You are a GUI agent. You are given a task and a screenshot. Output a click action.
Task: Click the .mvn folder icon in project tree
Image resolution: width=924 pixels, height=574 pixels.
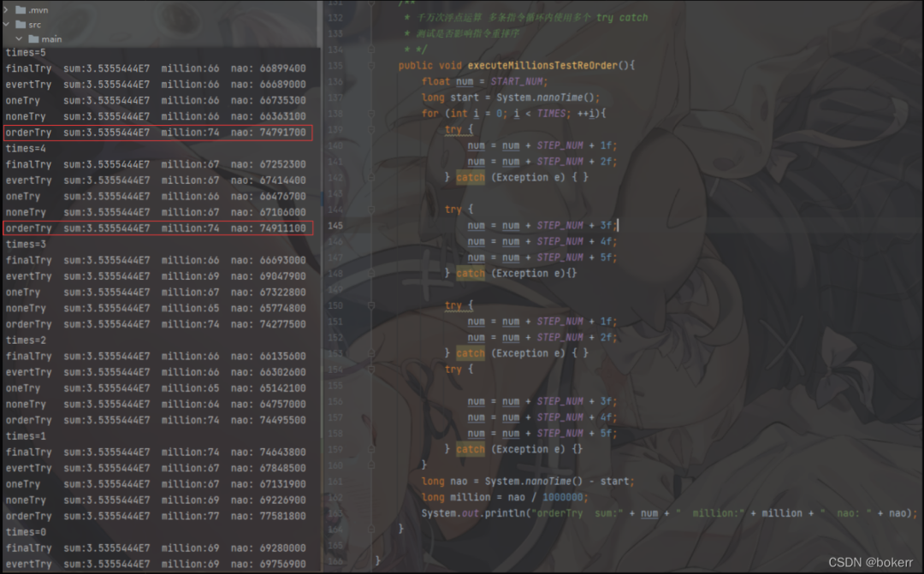click(x=21, y=10)
